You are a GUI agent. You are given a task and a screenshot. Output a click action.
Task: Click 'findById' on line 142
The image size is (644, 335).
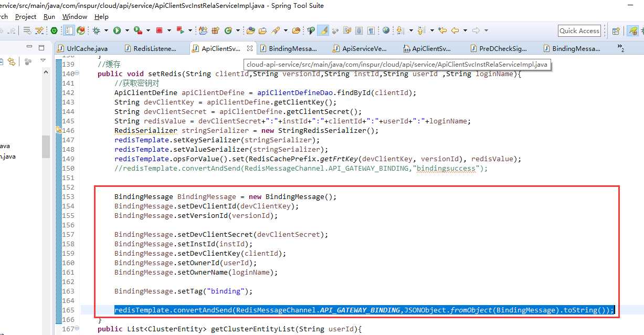[x=354, y=92]
